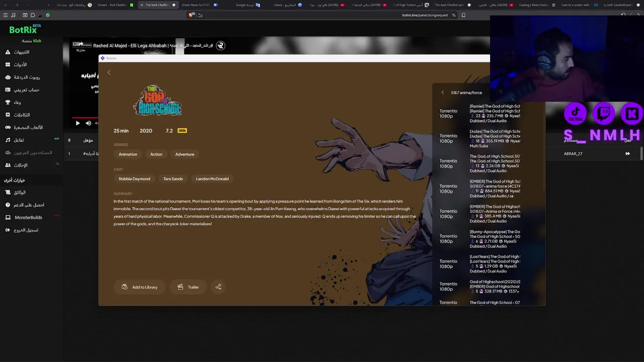Click the botrix.live address bar URL
This screenshot has width=644, height=362.
click(425, 15)
